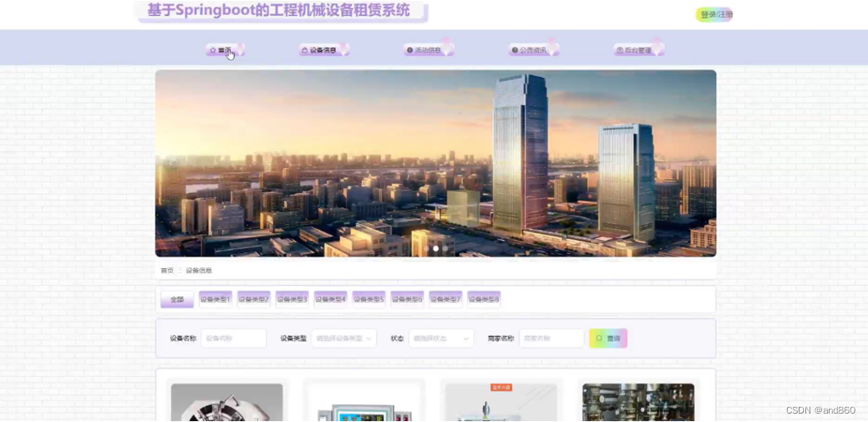Show the previous carousel banner slide
868x422 pixels.
point(171,163)
